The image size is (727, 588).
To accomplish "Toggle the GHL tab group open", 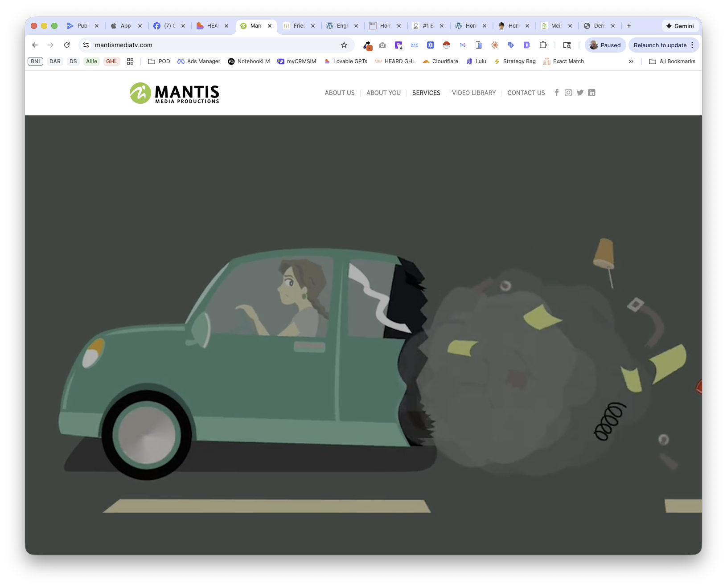I will click(x=111, y=61).
